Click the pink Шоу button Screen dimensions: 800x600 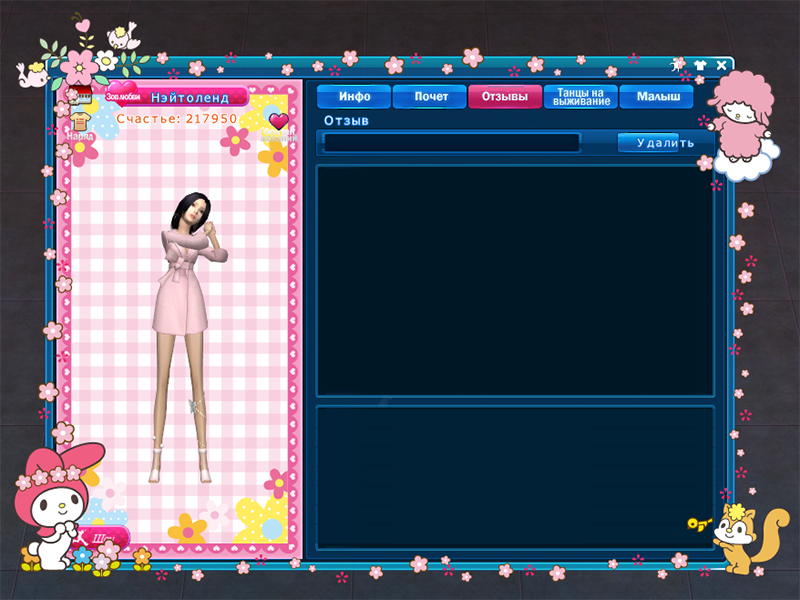tap(101, 538)
